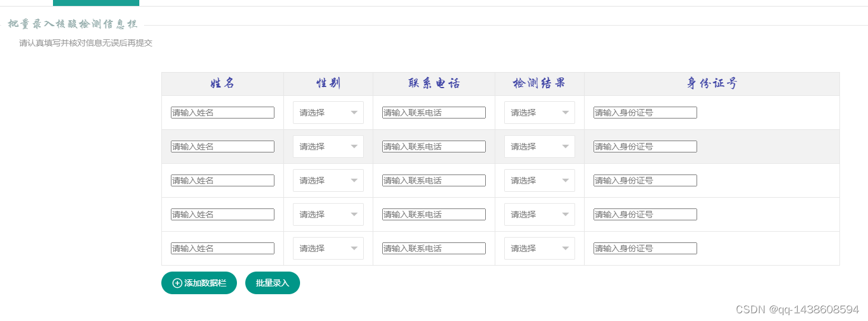Click the fourth row 姓名 input field
868x321 pixels.
pos(223,214)
